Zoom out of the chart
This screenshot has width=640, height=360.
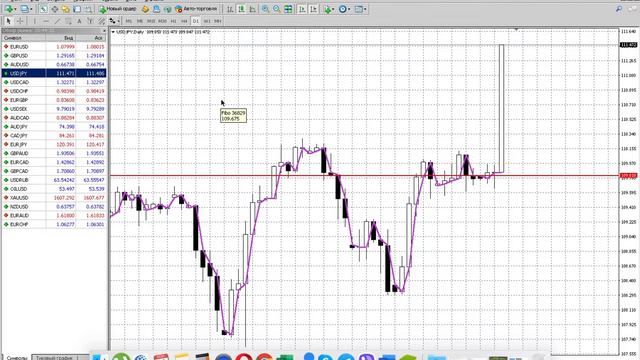pyautogui.click(x=277, y=9)
